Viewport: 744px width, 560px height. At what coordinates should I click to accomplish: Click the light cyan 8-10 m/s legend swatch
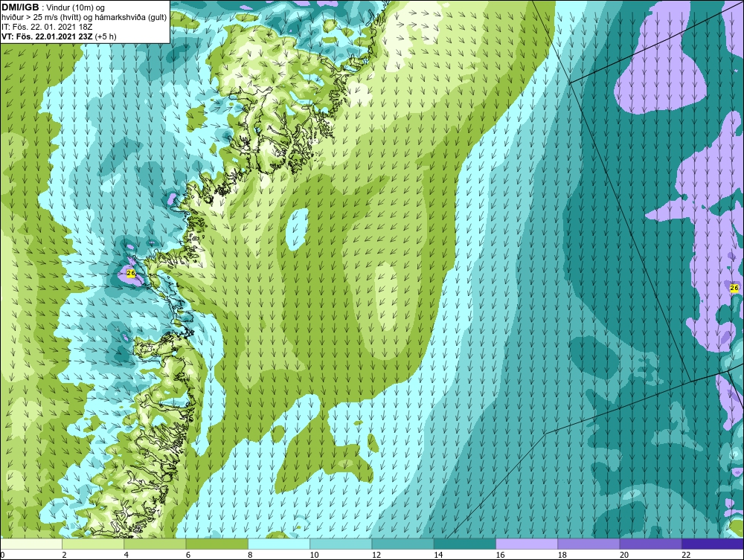[x=279, y=544]
